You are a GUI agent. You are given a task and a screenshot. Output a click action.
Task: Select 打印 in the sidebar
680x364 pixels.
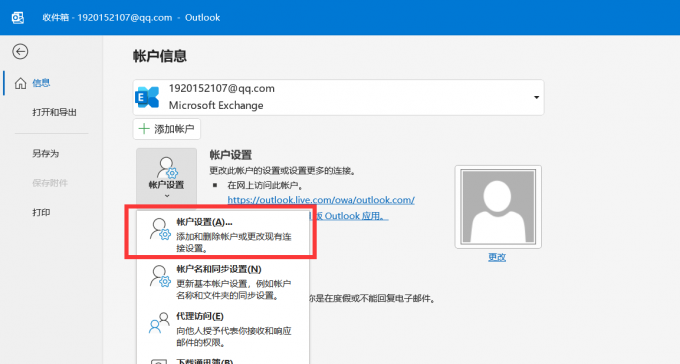41,212
